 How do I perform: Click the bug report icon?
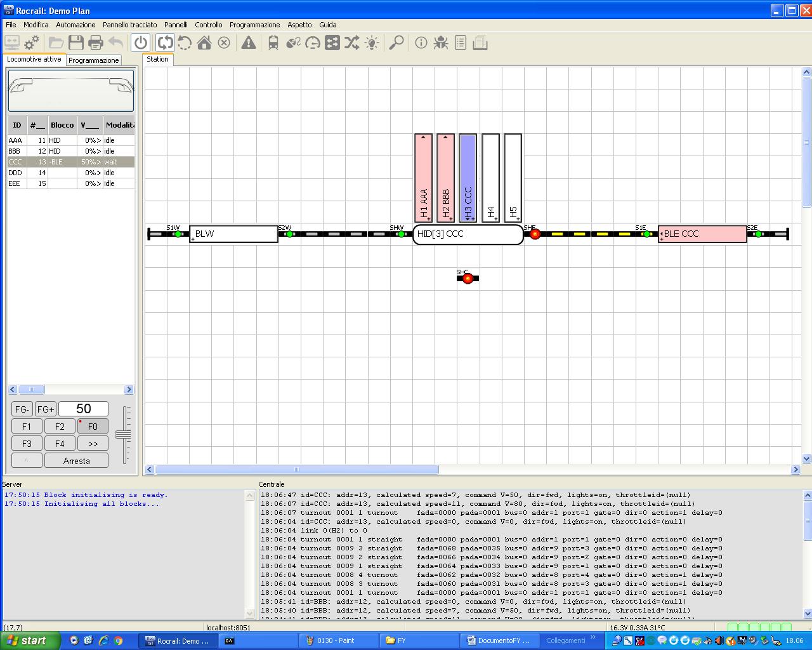point(441,43)
